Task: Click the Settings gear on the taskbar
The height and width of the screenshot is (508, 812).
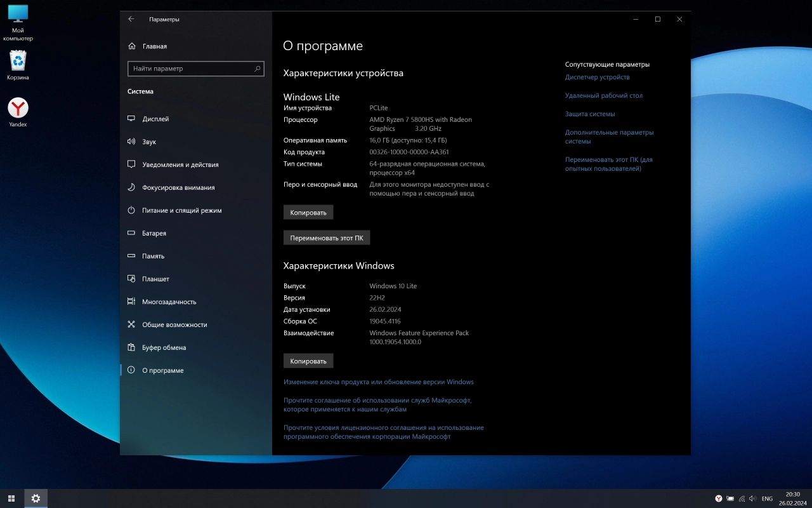Action: click(x=36, y=498)
